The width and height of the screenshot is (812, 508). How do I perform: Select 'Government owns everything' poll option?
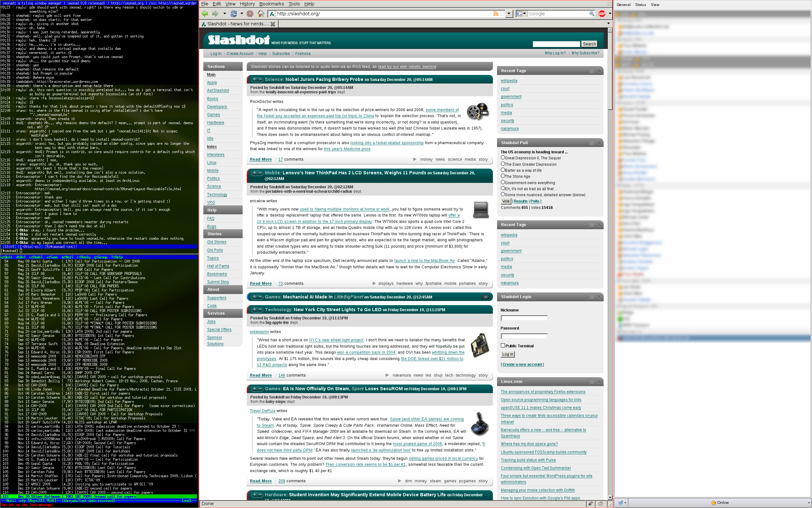[503, 183]
